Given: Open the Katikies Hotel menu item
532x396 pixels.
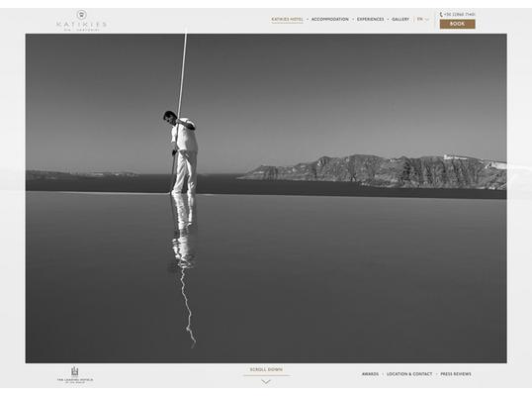Looking at the screenshot, I should click(287, 20).
